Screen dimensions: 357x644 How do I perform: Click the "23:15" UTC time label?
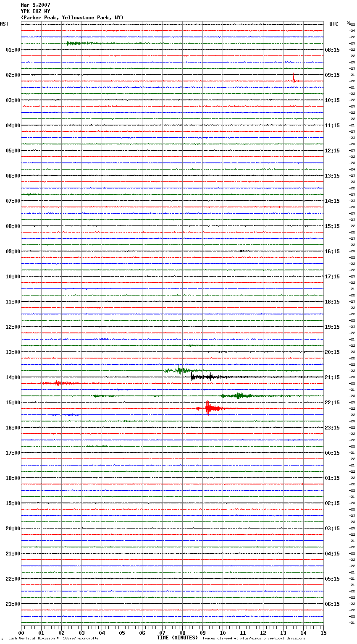(x=332, y=428)
